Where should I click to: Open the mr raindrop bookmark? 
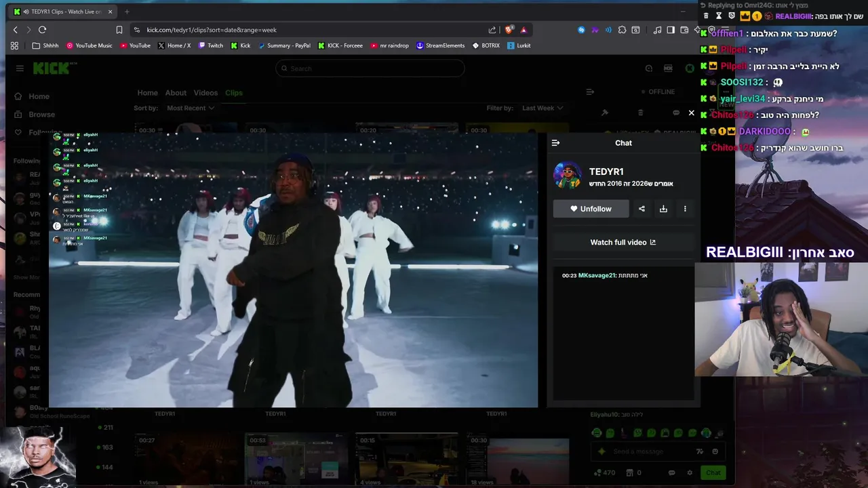point(390,45)
